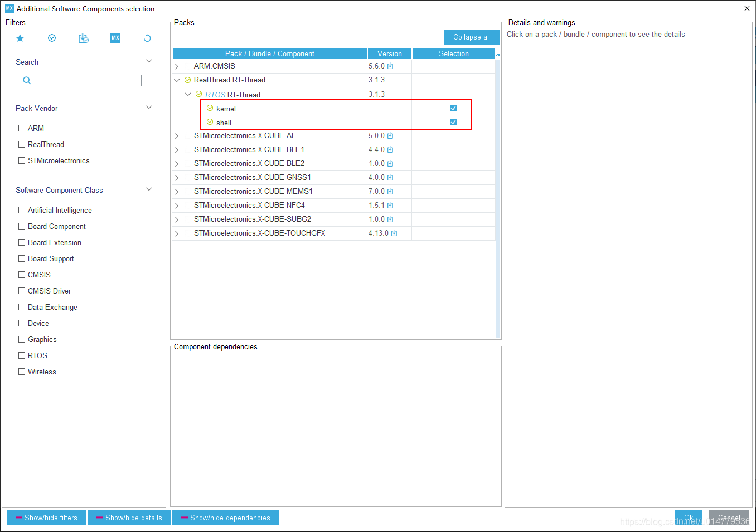Click the Pack / Bundle / Component column header
756x532 pixels.
270,53
